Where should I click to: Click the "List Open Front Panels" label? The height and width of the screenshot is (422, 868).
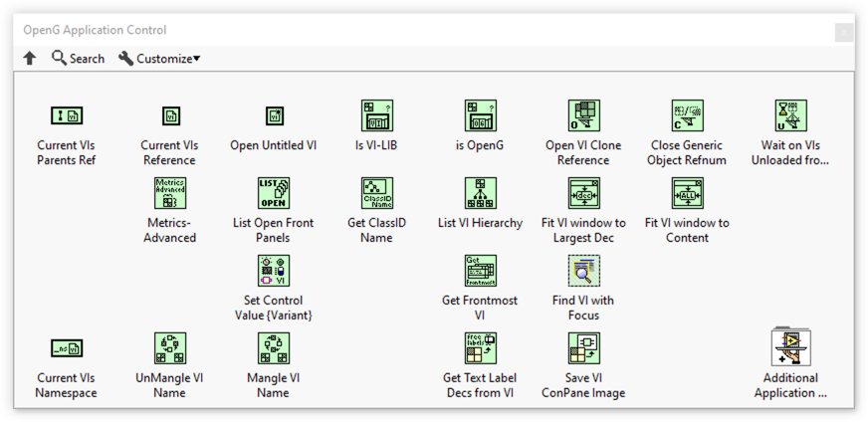[x=274, y=230]
